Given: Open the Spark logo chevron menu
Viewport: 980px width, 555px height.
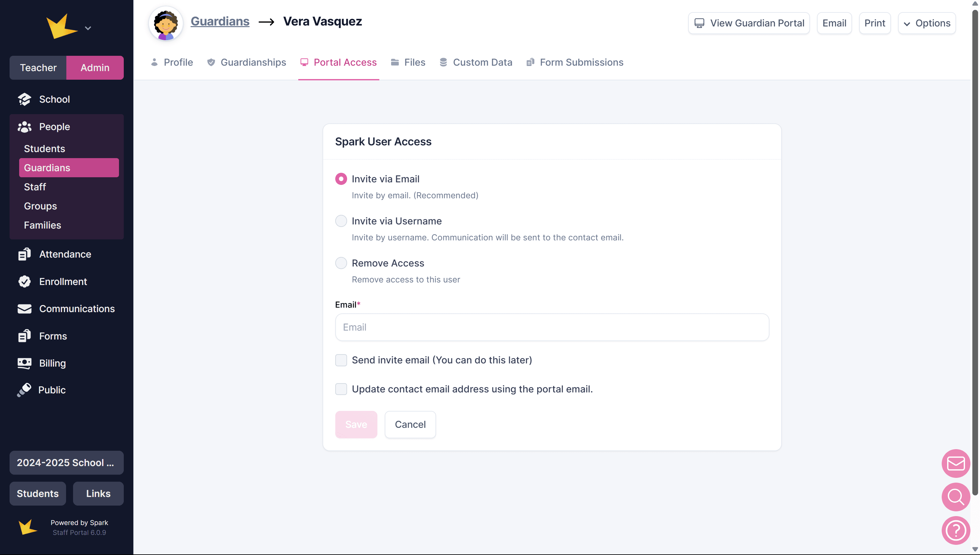Looking at the screenshot, I should pos(88,28).
